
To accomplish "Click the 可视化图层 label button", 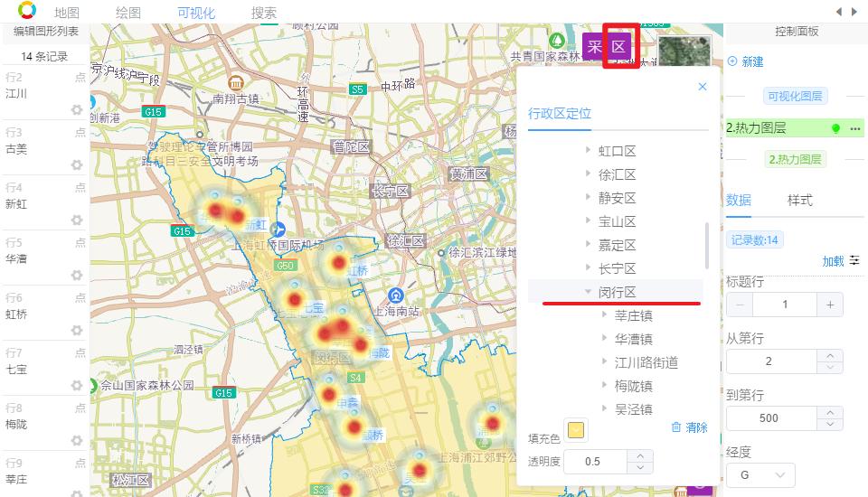I will 795,97.
